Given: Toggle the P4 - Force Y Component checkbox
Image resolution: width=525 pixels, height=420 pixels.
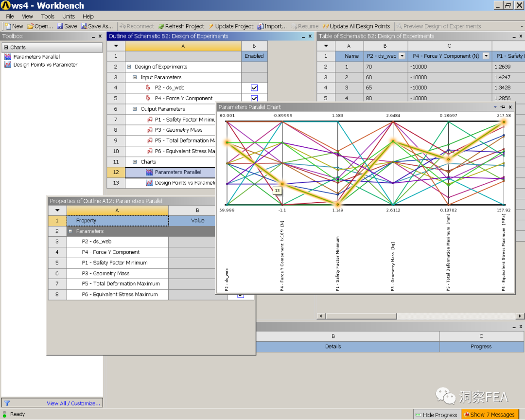Looking at the screenshot, I should 254,98.
